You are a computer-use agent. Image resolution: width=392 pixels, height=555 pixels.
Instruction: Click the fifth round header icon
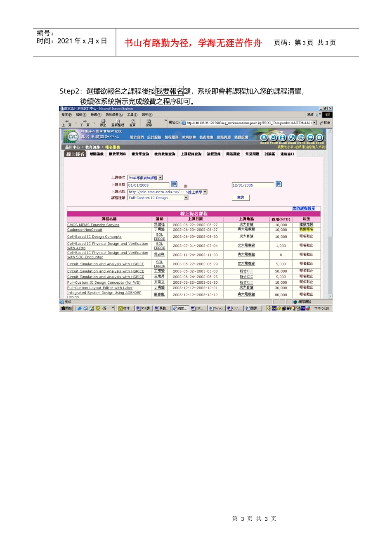301,138
